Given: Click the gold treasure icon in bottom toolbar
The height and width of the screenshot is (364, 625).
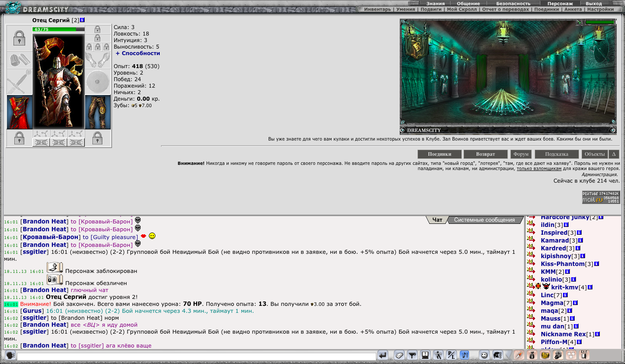Looking at the screenshot, I should pos(545,355).
